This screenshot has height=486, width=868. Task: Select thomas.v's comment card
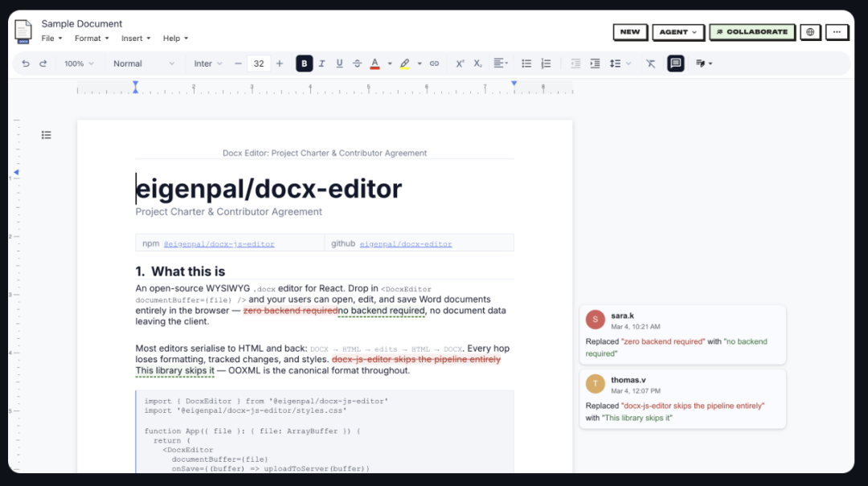pyautogui.click(x=682, y=398)
